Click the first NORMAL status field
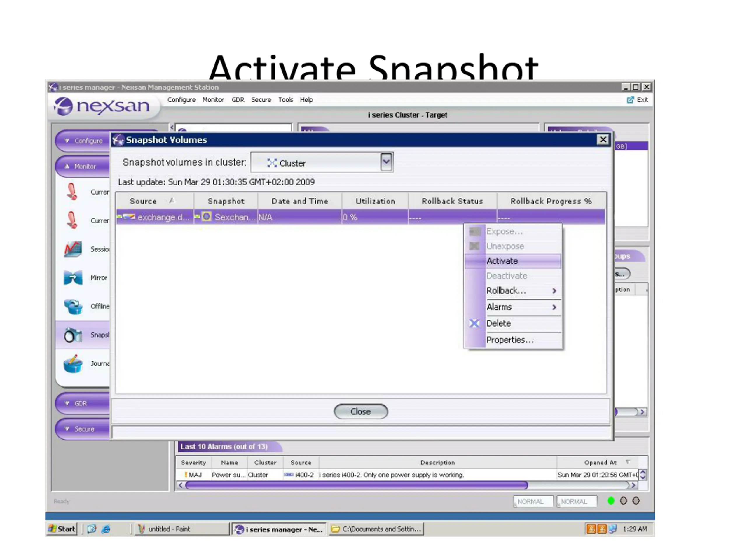 [x=533, y=501]
